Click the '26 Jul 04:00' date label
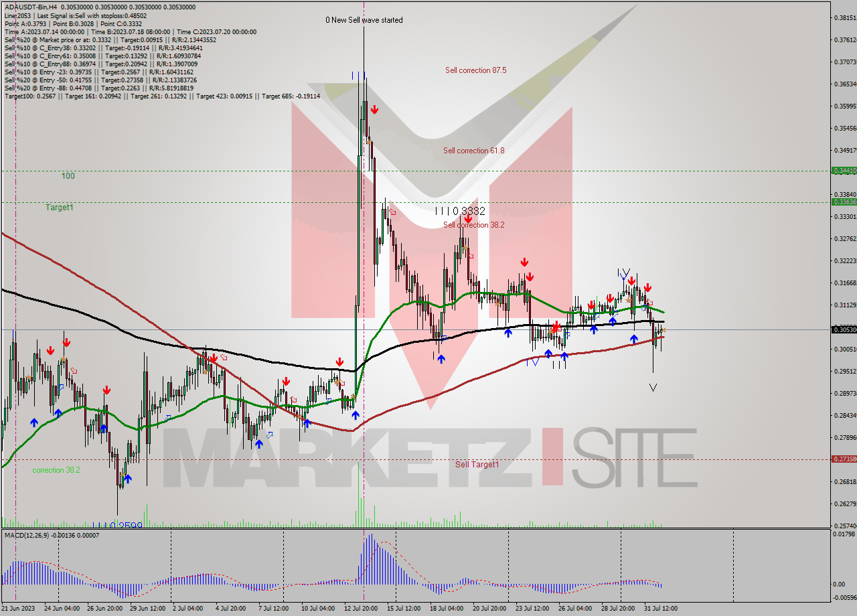The width and height of the screenshot is (857, 616). click(575, 609)
